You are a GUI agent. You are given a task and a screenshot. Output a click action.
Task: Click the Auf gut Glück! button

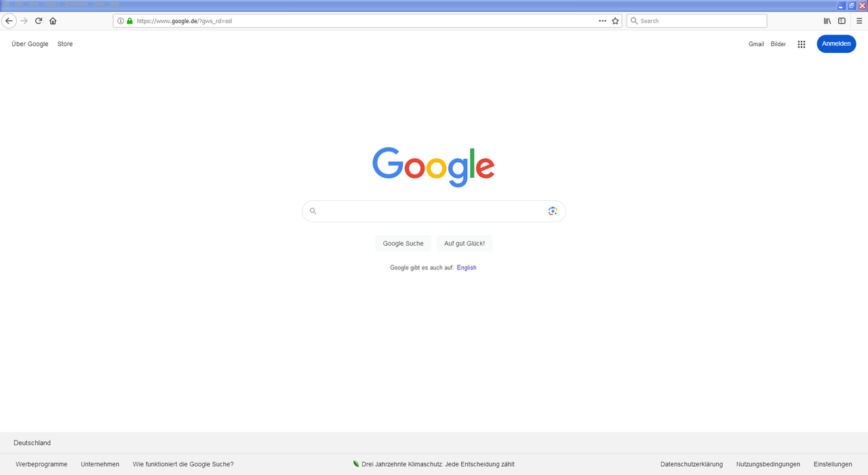(465, 244)
